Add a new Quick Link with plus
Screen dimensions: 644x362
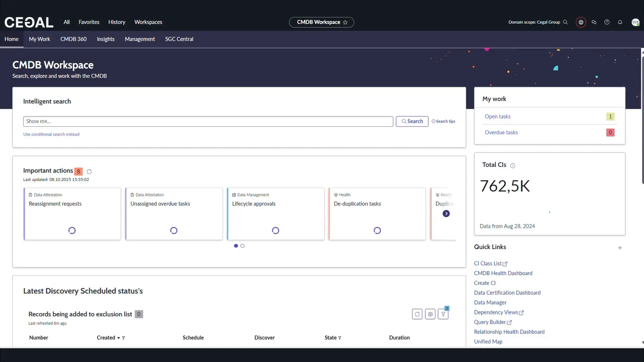[620, 248]
